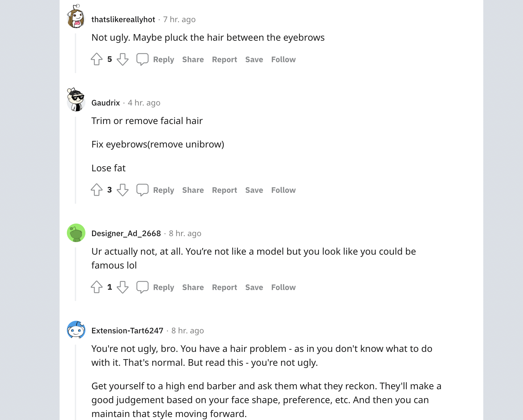Collapse Designer_Ad_2668's comment thread line
This screenshot has width=523, height=420.
(75, 274)
